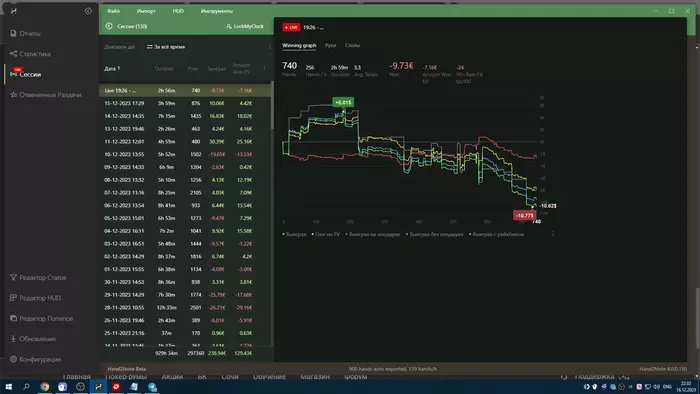Select session 03-12-2023 16:51
700x394 pixels.
point(185,244)
